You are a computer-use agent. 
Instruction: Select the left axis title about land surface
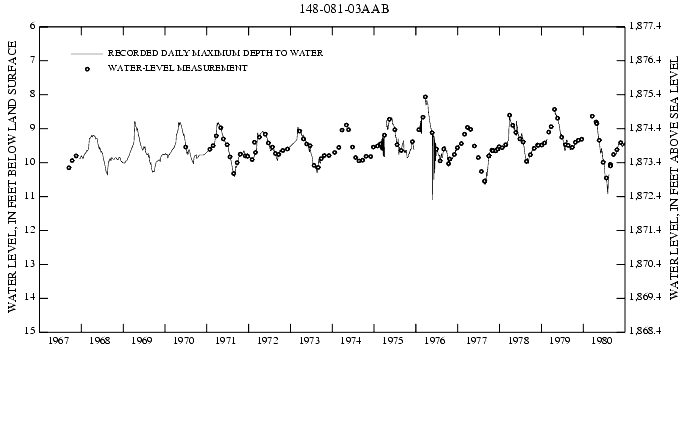click(13, 179)
